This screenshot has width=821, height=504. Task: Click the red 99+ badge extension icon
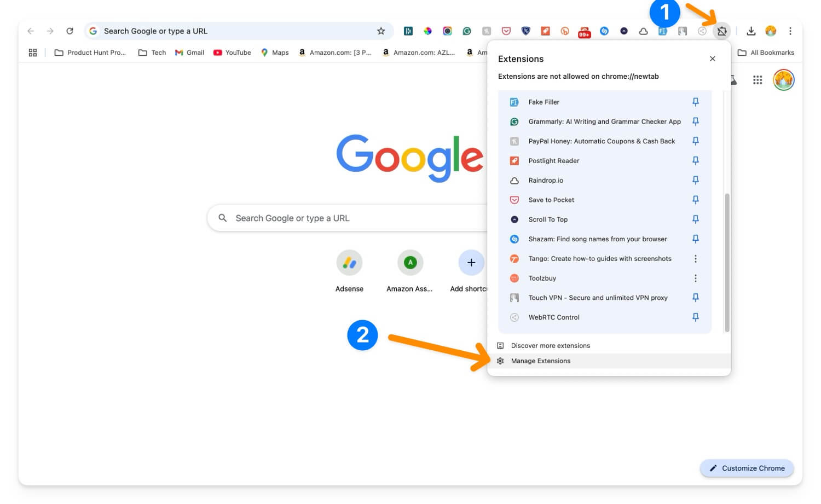point(584,32)
